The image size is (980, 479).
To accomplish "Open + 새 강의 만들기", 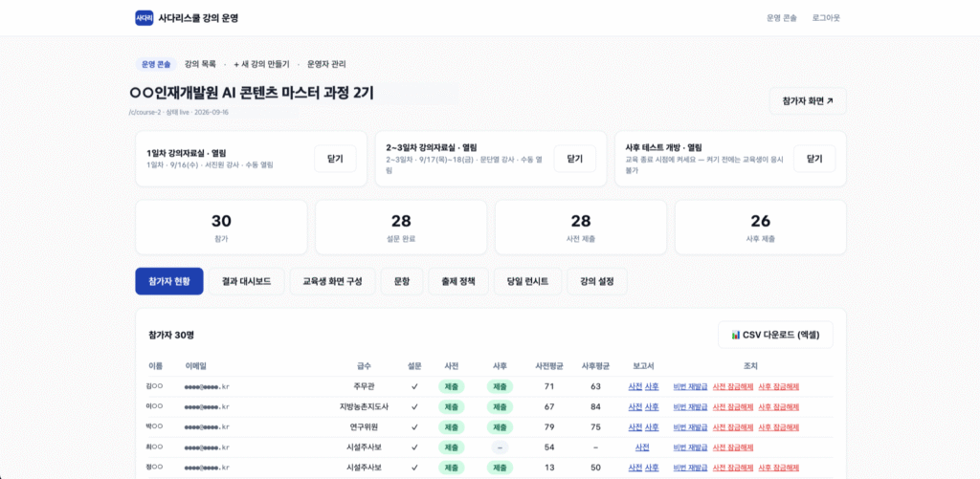I will click(x=262, y=64).
